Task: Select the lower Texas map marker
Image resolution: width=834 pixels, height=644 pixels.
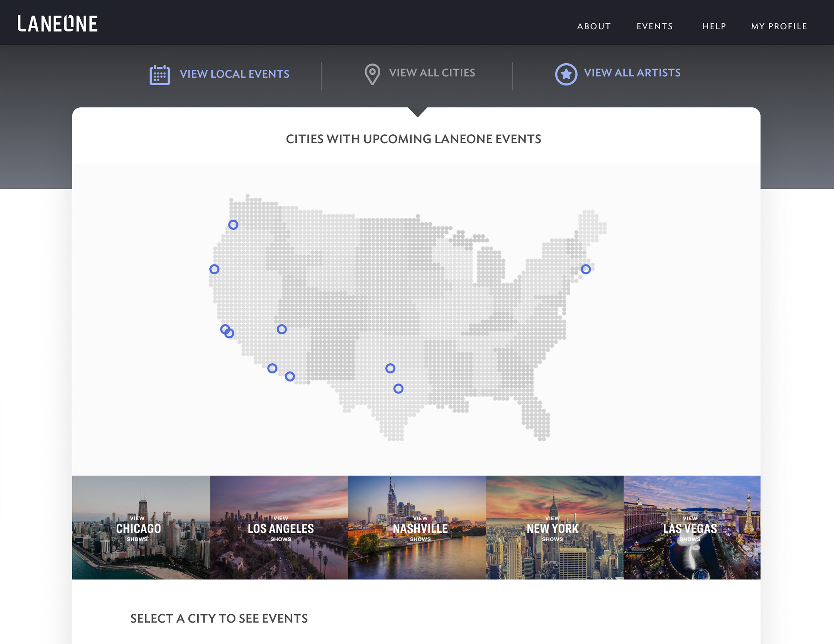Action: [398, 388]
